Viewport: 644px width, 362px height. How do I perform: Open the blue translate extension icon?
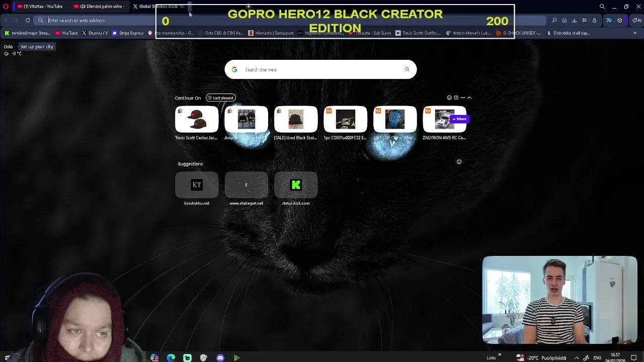(609, 20)
